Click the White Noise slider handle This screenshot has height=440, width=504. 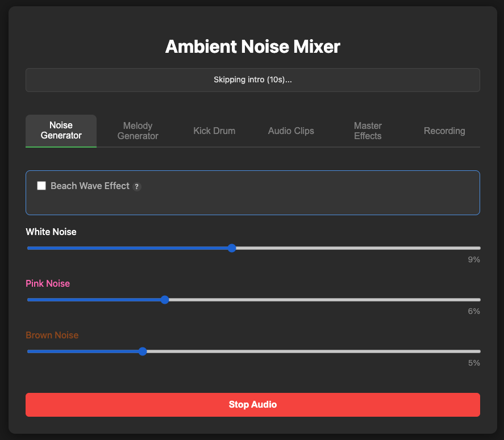tap(231, 248)
